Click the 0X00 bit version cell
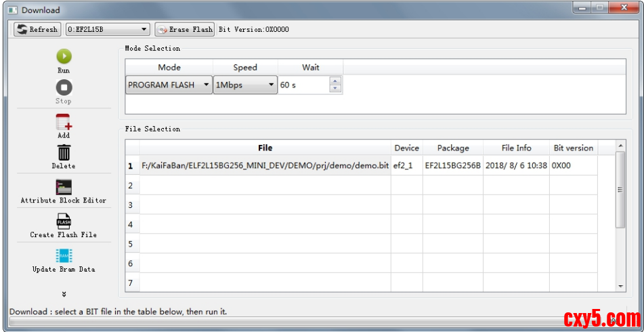The image size is (644, 332). 574,165
